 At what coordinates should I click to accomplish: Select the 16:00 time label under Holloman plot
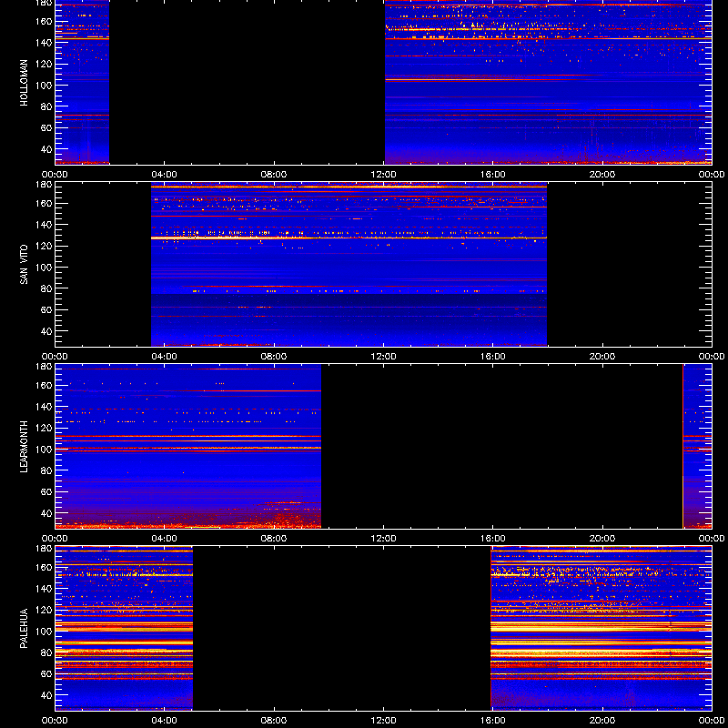492,175
